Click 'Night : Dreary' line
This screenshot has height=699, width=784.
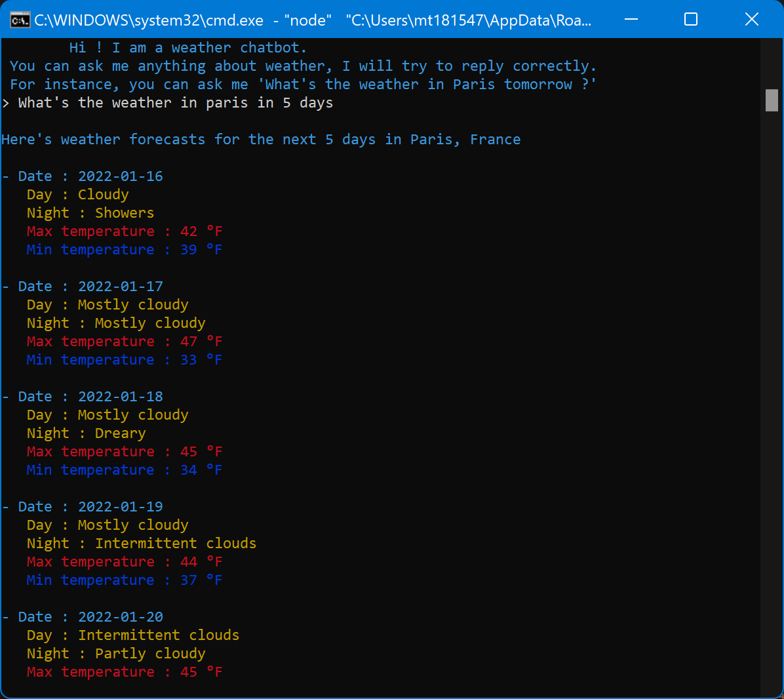coord(86,433)
